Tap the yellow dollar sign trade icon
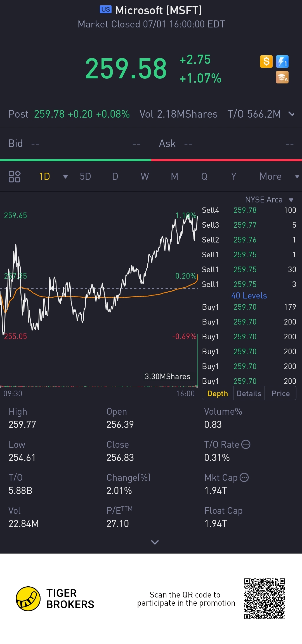 tap(266, 61)
